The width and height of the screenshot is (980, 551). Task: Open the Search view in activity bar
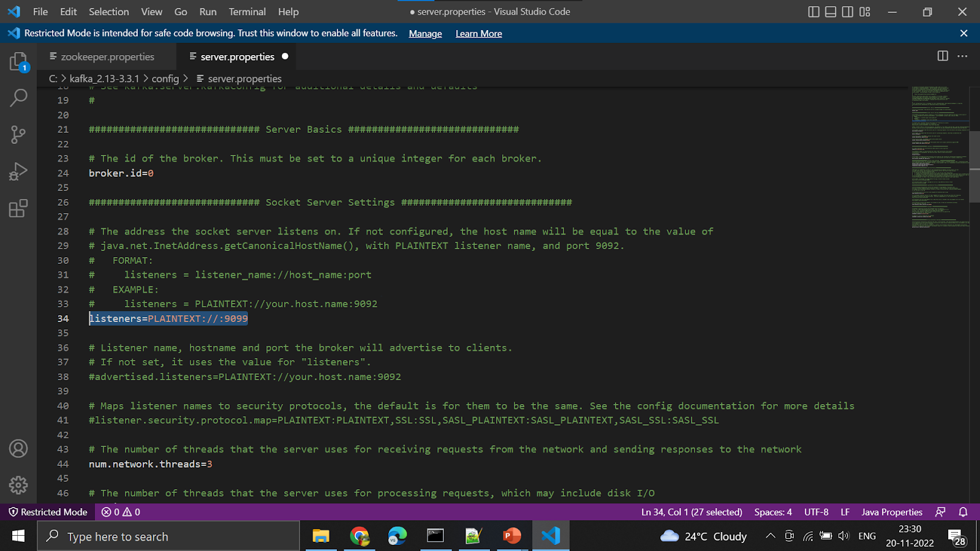click(x=18, y=97)
